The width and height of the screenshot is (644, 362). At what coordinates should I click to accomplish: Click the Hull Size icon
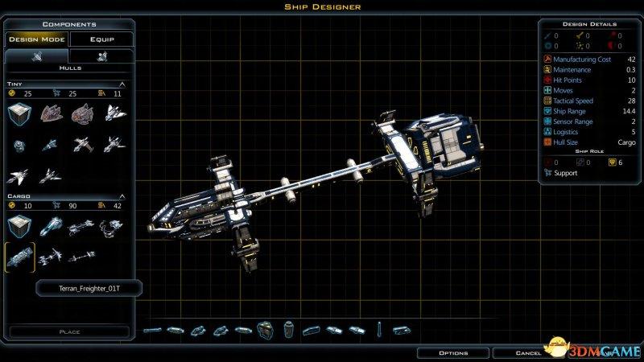pyautogui.click(x=547, y=142)
